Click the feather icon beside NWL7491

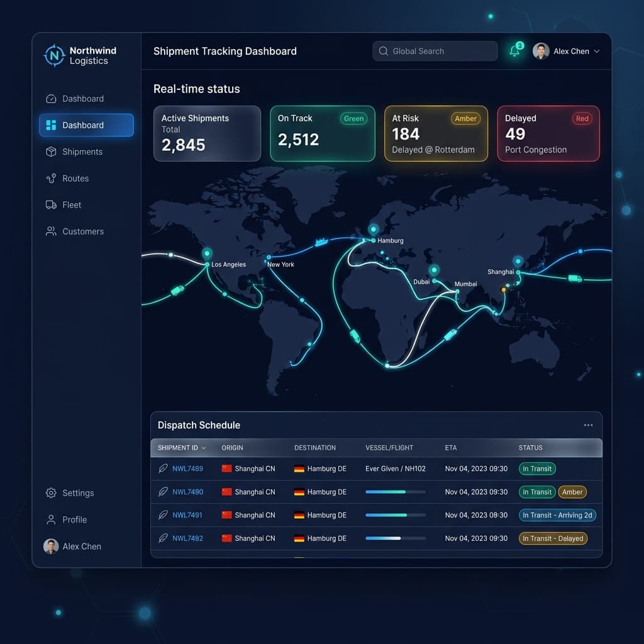[163, 514]
